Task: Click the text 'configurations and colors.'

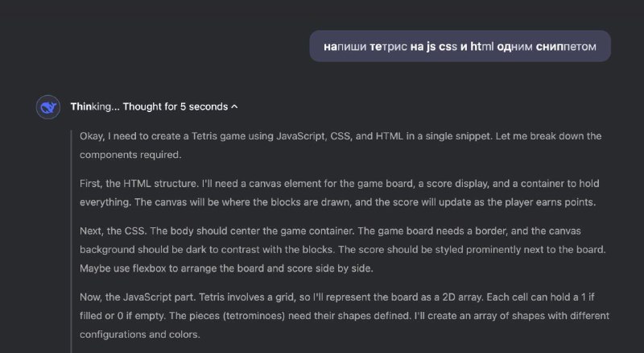Action: [139, 334]
